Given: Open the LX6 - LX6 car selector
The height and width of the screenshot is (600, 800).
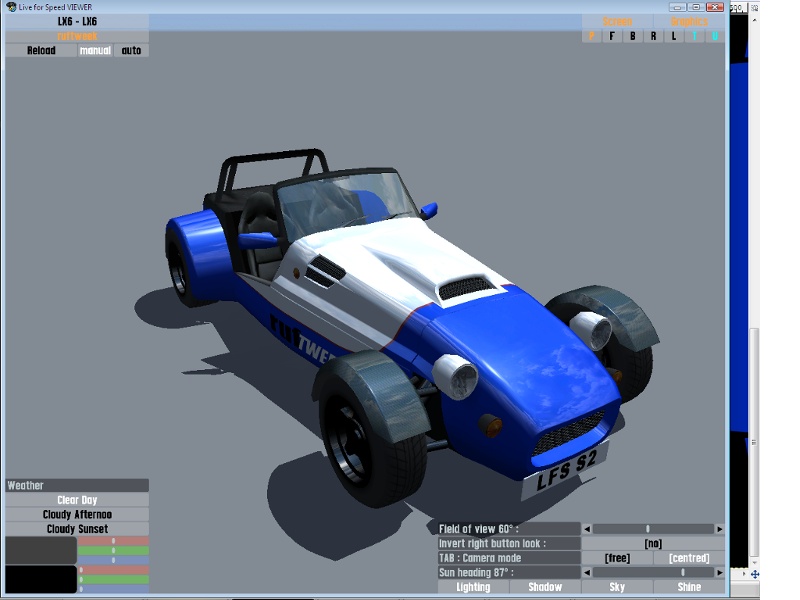Looking at the screenshot, I should coord(77,21).
